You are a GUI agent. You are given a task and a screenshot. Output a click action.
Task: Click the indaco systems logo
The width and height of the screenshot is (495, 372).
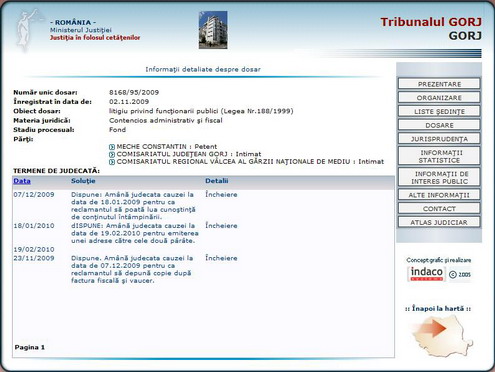tap(426, 274)
